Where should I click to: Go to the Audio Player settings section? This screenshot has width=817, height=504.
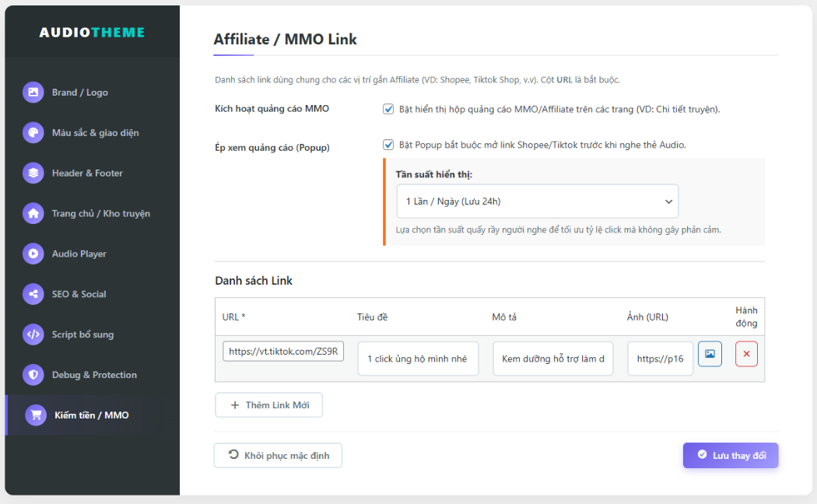coord(79,254)
